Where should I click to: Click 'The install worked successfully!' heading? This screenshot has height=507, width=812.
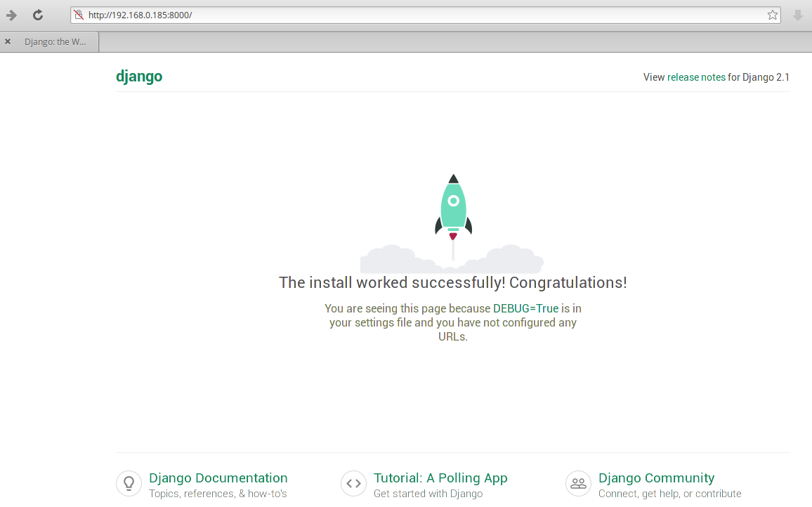[452, 282]
